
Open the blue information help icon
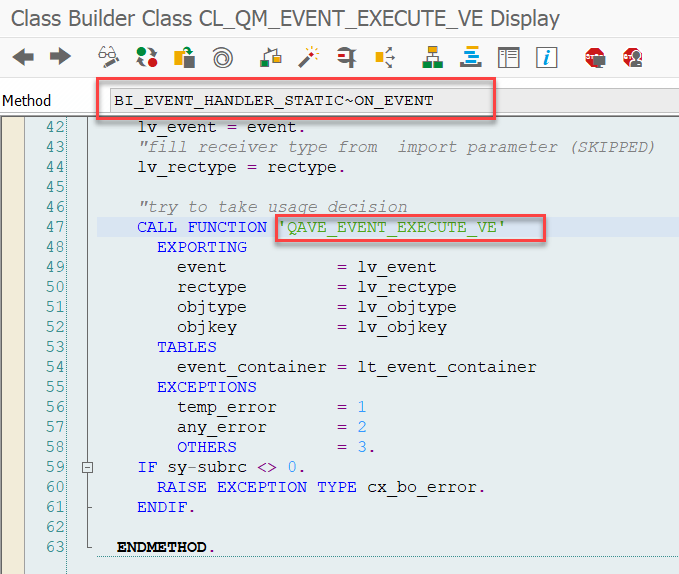pyautogui.click(x=546, y=58)
